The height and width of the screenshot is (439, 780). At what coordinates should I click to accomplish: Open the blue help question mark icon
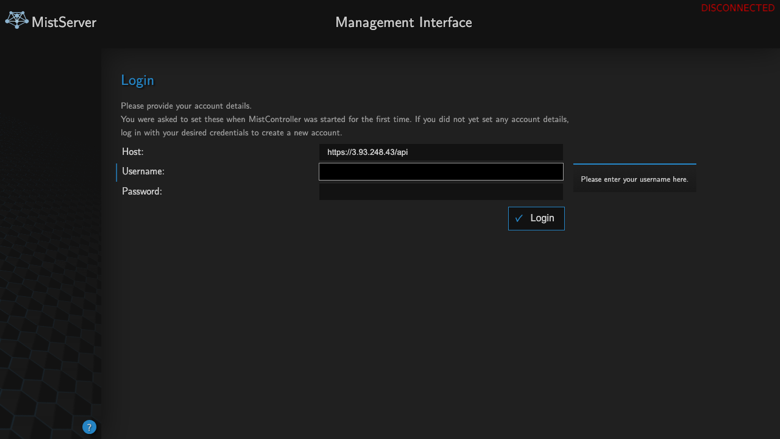89,427
